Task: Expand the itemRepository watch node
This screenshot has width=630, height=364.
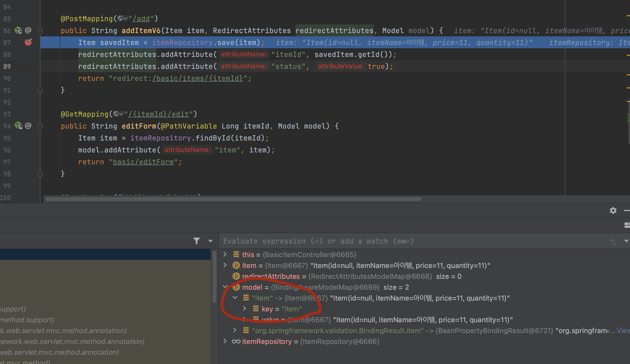Action: pyautogui.click(x=225, y=341)
